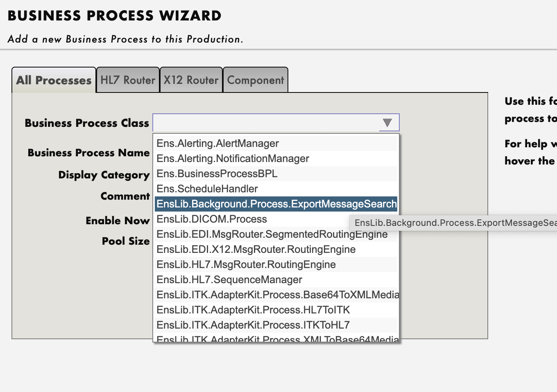The width and height of the screenshot is (557, 392).
Task: Choose EnsLib.HL7.MsgRouter.RoutingEngine class
Action: pos(276,265)
